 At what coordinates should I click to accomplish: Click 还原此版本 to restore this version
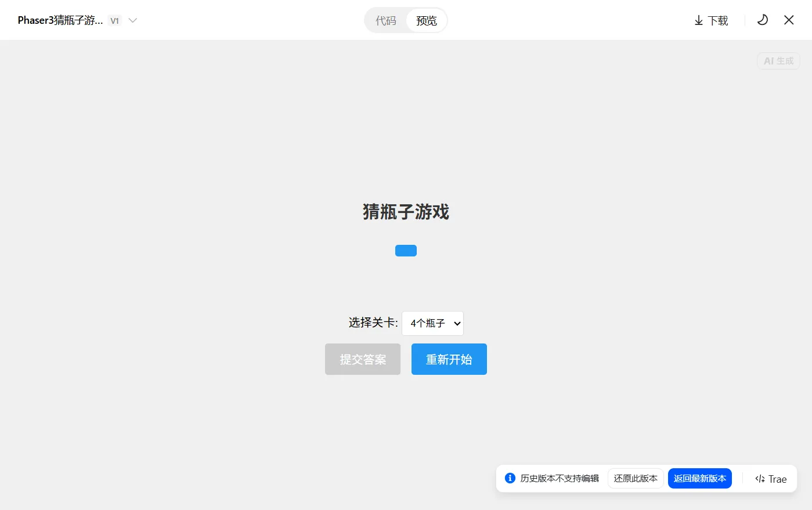(x=636, y=478)
